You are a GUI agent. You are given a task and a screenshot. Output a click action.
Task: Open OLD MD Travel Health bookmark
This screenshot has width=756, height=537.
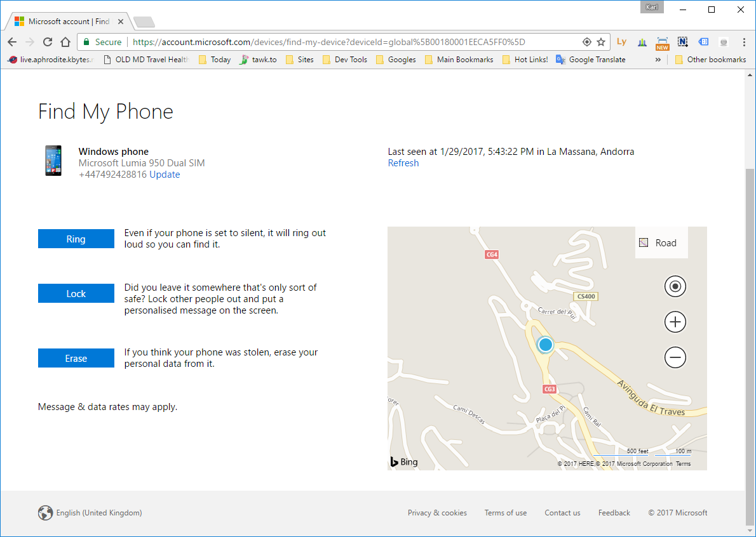(147, 60)
